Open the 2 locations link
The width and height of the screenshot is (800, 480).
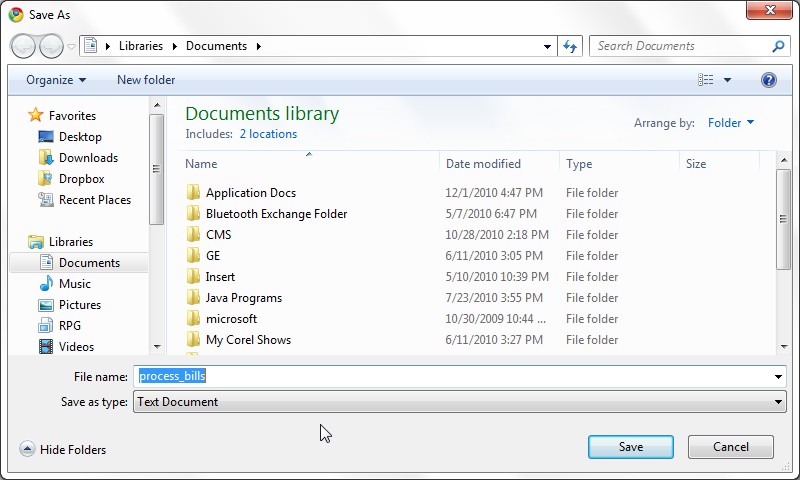tap(268, 134)
